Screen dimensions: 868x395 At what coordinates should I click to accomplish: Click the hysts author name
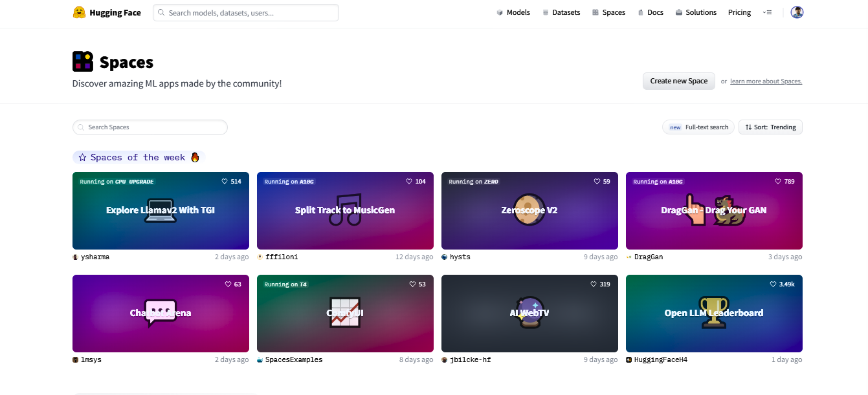tap(460, 257)
